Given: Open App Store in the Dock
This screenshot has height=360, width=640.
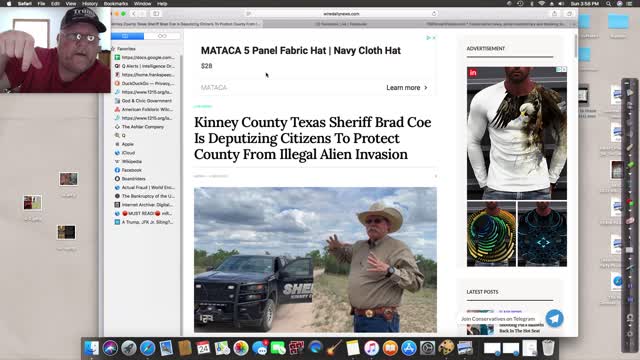Looking at the screenshot, I should (x=409, y=348).
